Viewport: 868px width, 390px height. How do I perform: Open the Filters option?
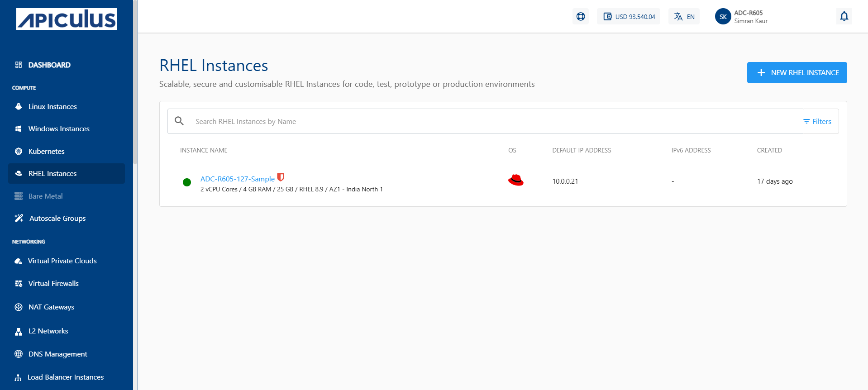pyautogui.click(x=817, y=121)
